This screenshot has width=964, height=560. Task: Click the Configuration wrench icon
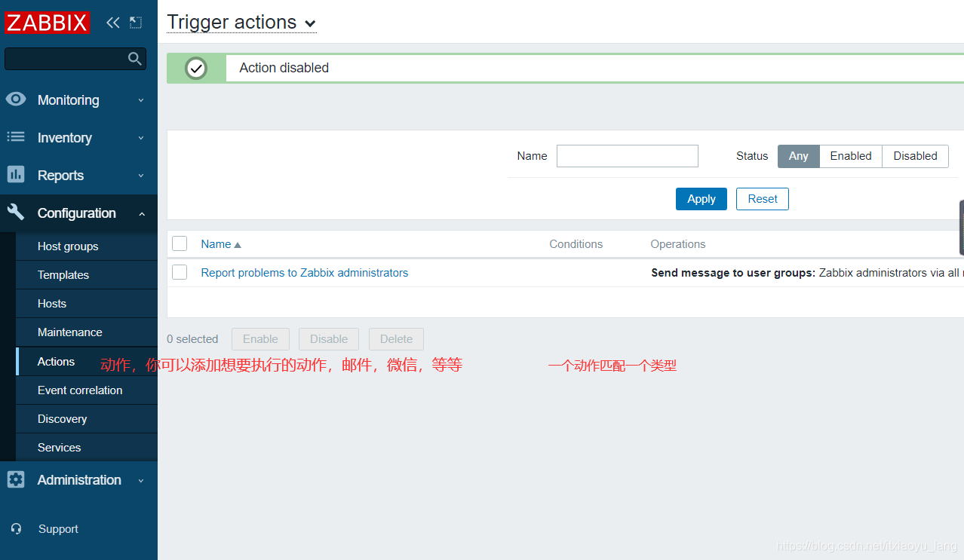(16, 213)
